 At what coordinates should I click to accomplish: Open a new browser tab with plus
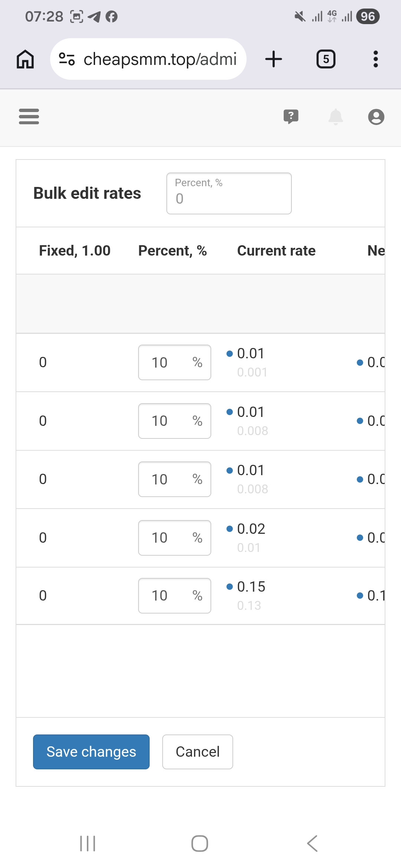coord(274,59)
